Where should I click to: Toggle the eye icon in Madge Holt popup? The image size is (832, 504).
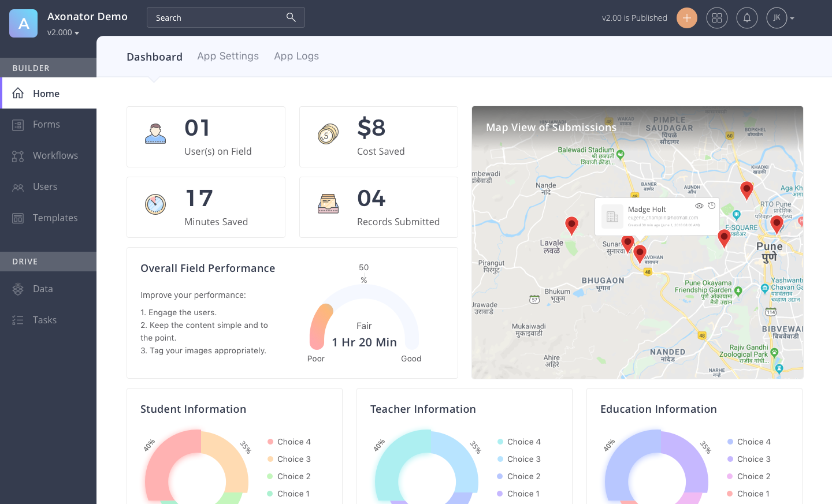[699, 206]
